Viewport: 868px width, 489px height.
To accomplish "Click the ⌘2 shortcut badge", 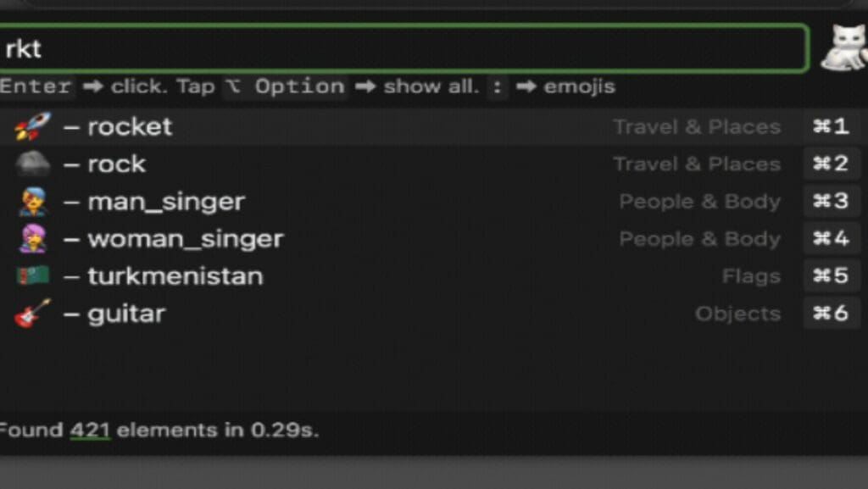I will click(x=831, y=164).
